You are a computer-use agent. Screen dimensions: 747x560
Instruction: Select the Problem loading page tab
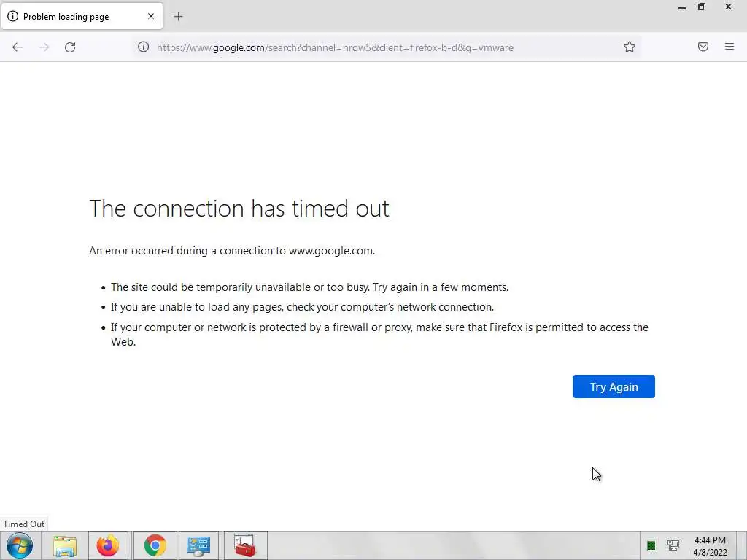pos(82,17)
